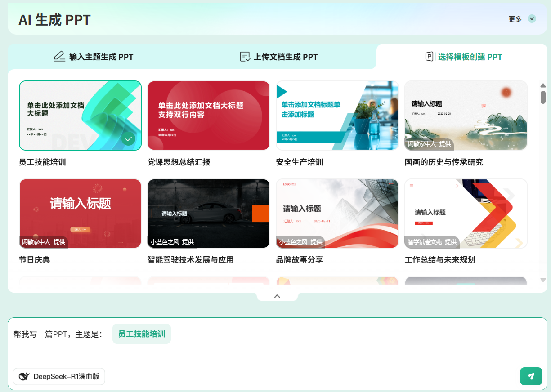Select the 品牌故事分享 template thumbnail
This screenshot has width=551, height=392.
pyautogui.click(x=337, y=214)
